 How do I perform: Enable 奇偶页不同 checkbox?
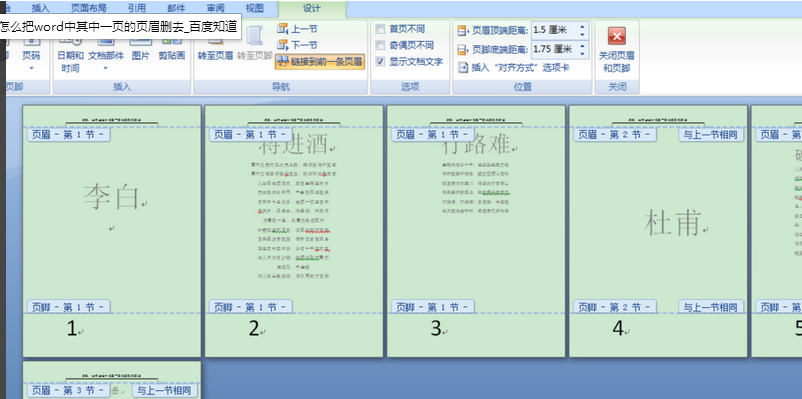coord(380,45)
